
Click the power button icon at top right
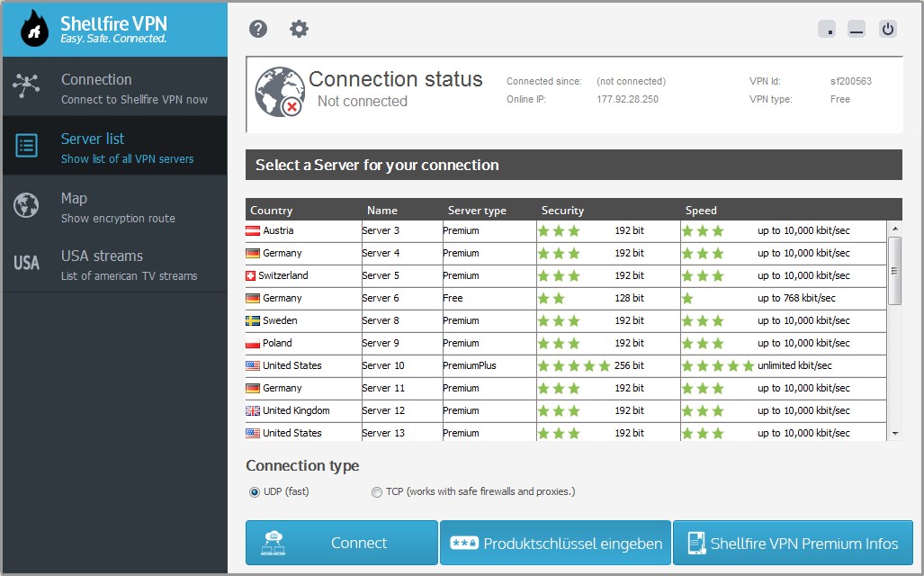pyautogui.click(x=887, y=29)
